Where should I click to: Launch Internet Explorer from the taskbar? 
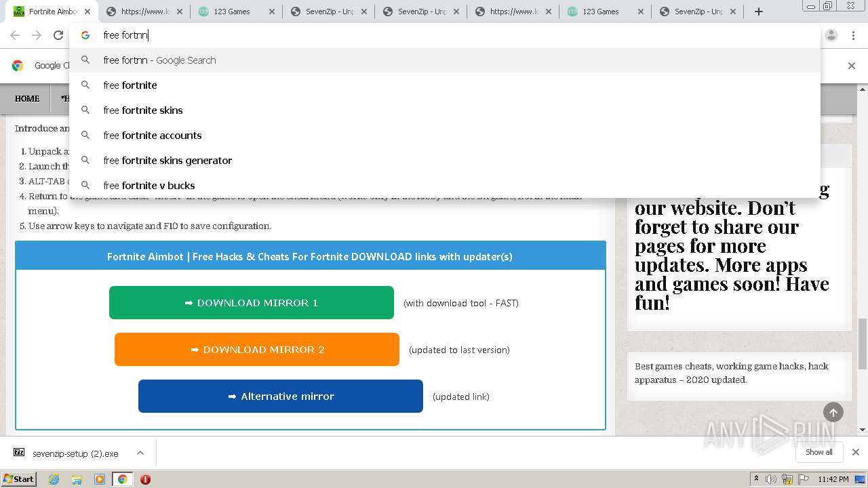[54, 479]
